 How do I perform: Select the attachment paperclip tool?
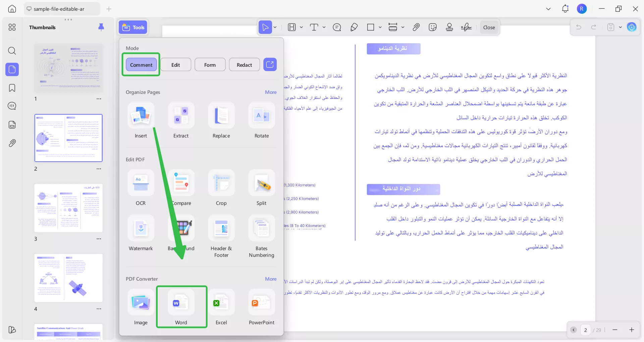[416, 27]
